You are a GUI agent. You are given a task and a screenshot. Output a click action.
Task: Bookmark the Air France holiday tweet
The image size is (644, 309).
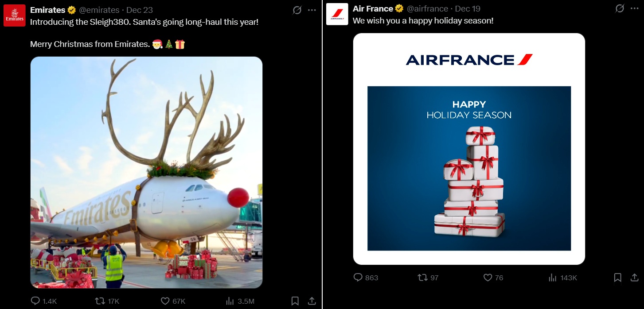[618, 278]
